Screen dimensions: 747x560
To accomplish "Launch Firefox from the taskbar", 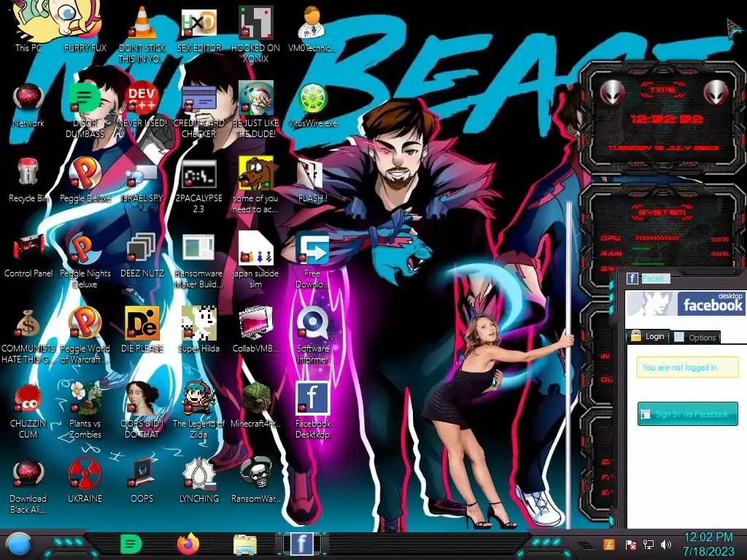I will tap(187, 544).
